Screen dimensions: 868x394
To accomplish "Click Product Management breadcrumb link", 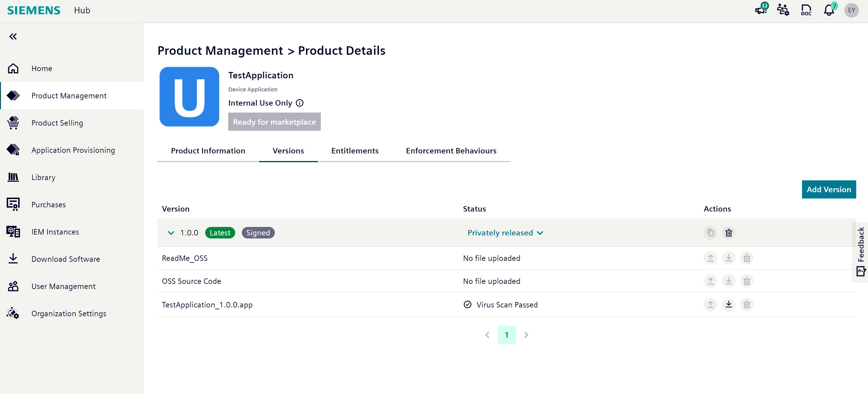I will [x=220, y=51].
